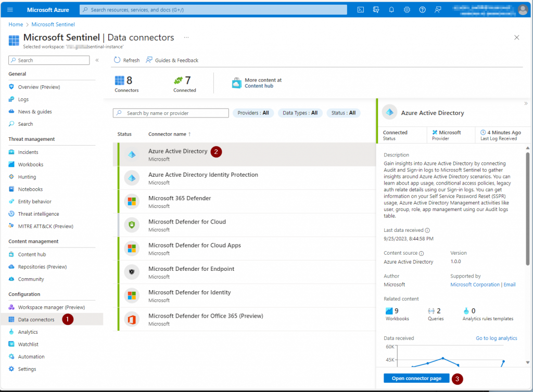Click the details pane vertical scrollbar

click(528, 208)
